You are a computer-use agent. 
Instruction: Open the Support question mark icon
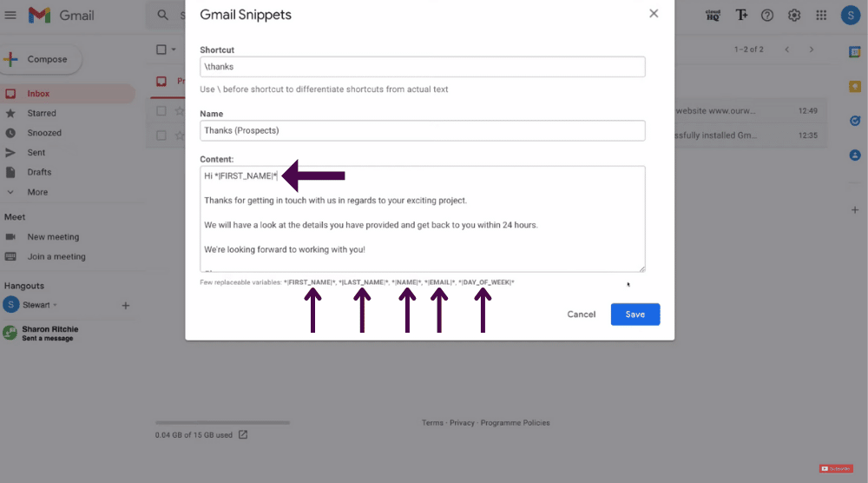[767, 16]
